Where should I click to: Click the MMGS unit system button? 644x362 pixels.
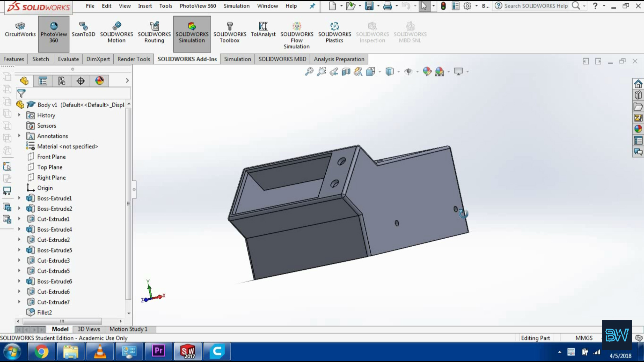[584, 338]
